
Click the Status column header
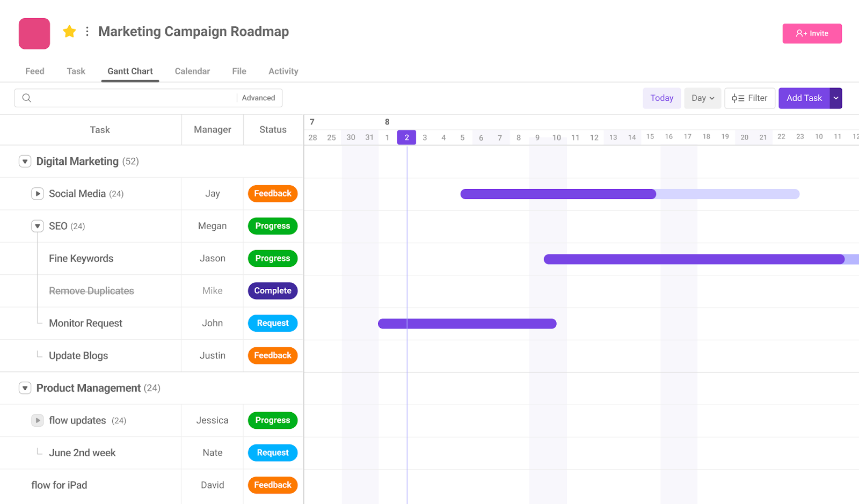pos(273,129)
